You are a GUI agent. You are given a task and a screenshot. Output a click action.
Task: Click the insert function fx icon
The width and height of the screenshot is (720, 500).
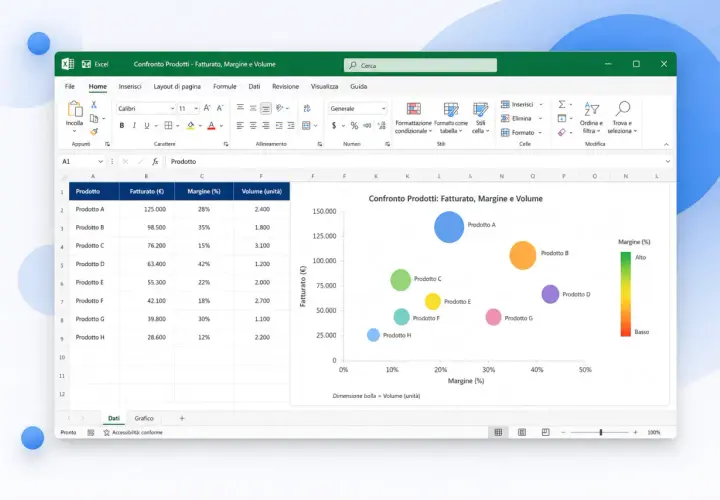(155, 162)
